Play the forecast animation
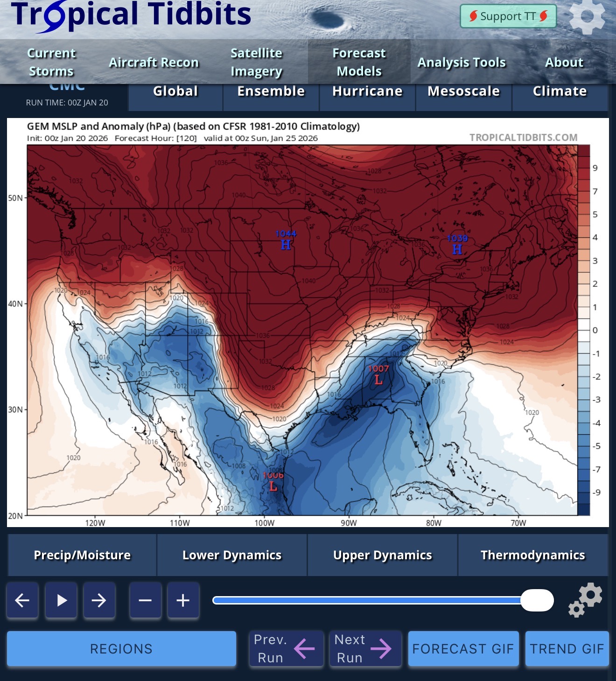Image resolution: width=616 pixels, height=681 pixels. [61, 600]
